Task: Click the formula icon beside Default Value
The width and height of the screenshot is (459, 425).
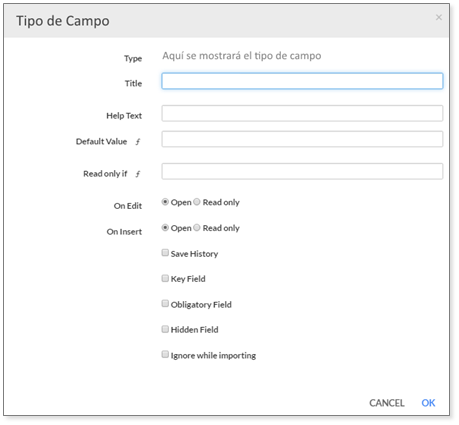Action: coord(138,142)
